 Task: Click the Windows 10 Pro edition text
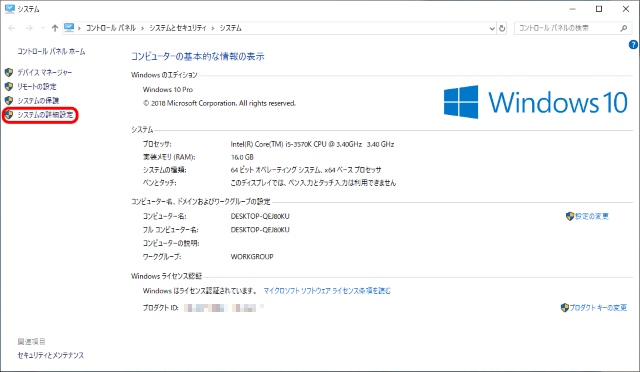(x=168, y=89)
